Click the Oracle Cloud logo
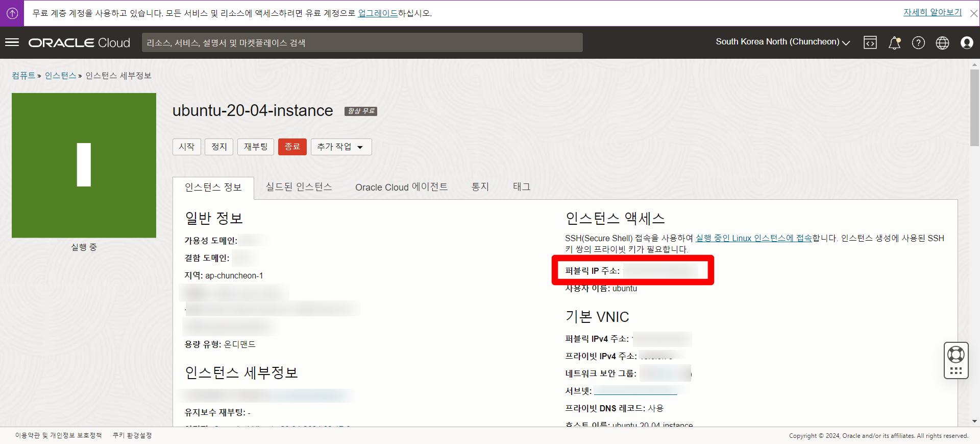 tap(79, 43)
